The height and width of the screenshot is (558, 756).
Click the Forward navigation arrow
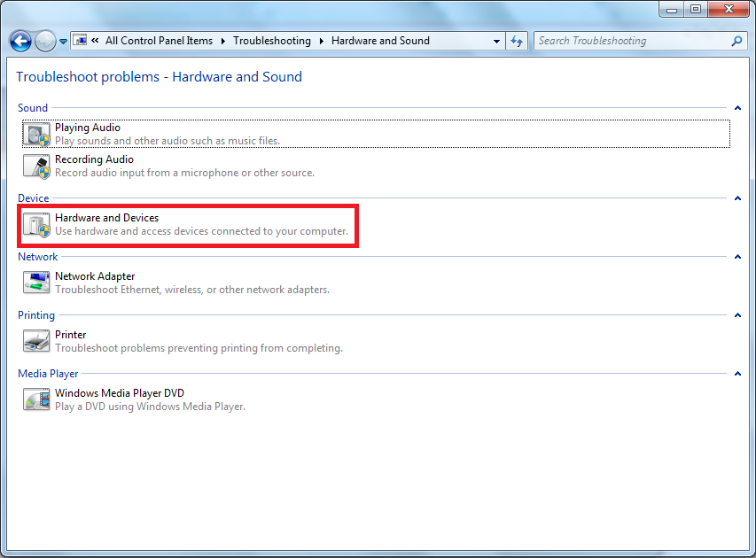(45, 41)
